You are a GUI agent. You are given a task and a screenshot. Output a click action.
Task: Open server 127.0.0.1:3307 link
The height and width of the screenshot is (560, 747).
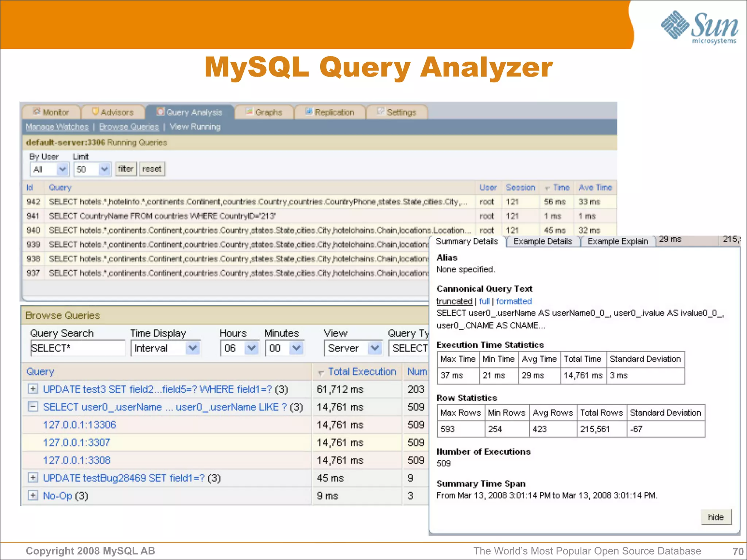point(77,443)
